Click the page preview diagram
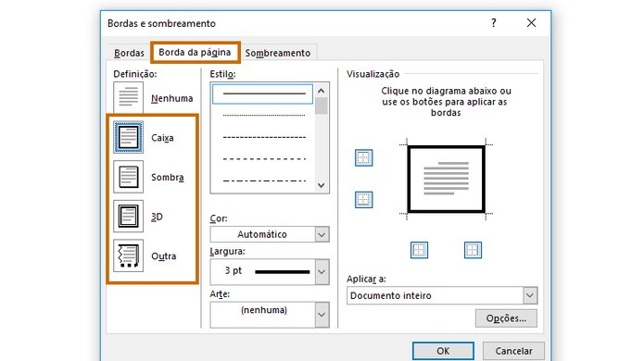This screenshot has height=361, width=644. (x=447, y=179)
